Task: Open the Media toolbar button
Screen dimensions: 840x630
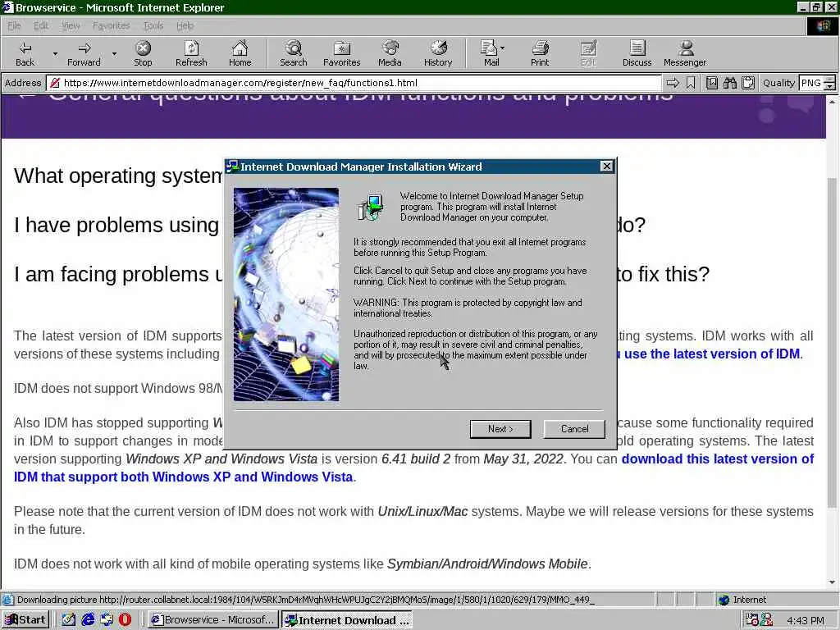Action: (x=390, y=53)
